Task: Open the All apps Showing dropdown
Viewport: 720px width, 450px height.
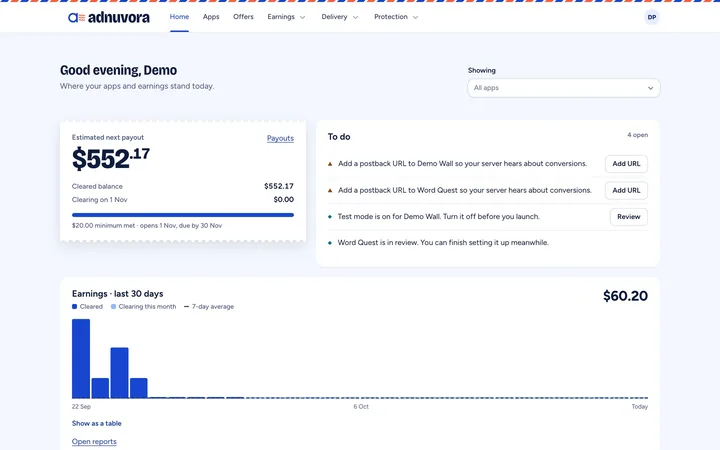Action: coord(563,88)
